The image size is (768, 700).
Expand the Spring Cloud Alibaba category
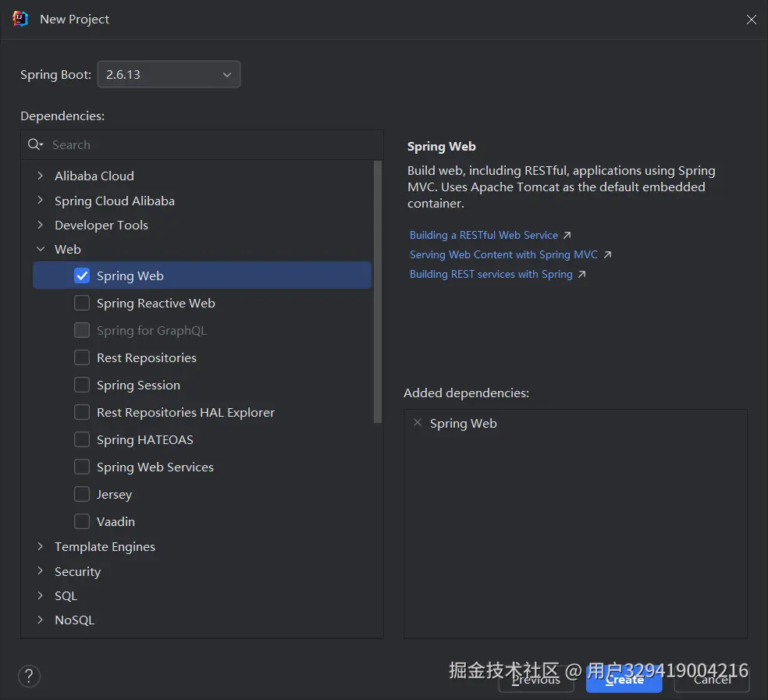[x=41, y=201]
